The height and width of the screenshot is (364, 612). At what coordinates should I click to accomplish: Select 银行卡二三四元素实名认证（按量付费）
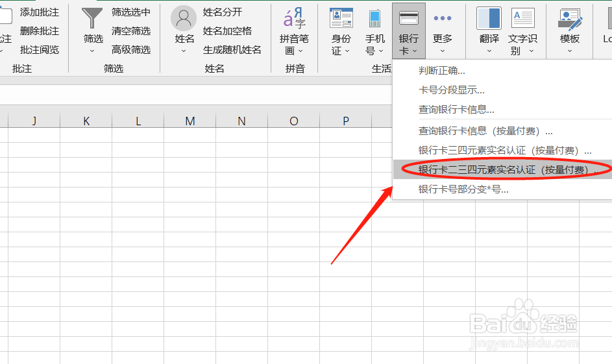click(502, 170)
